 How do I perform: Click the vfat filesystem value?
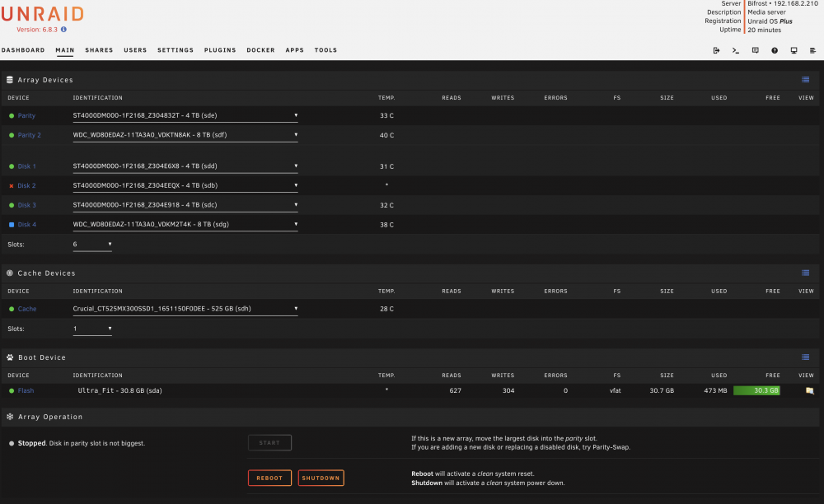click(616, 390)
